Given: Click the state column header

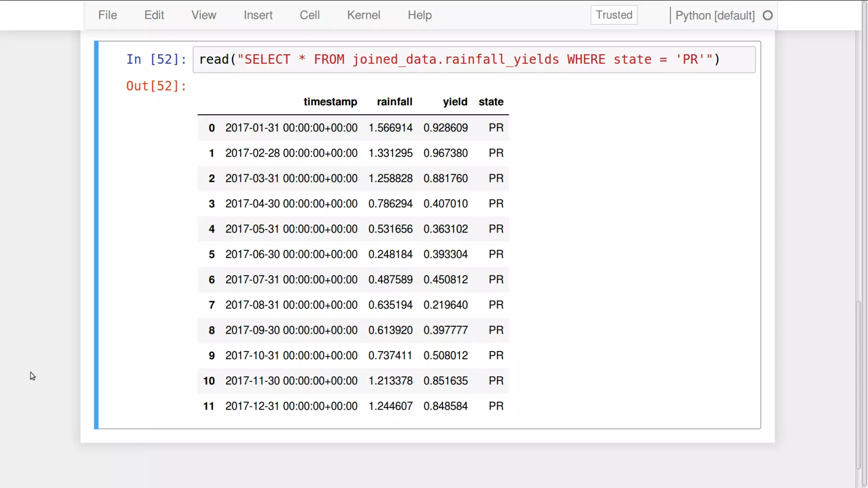Looking at the screenshot, I should [491, 102].
